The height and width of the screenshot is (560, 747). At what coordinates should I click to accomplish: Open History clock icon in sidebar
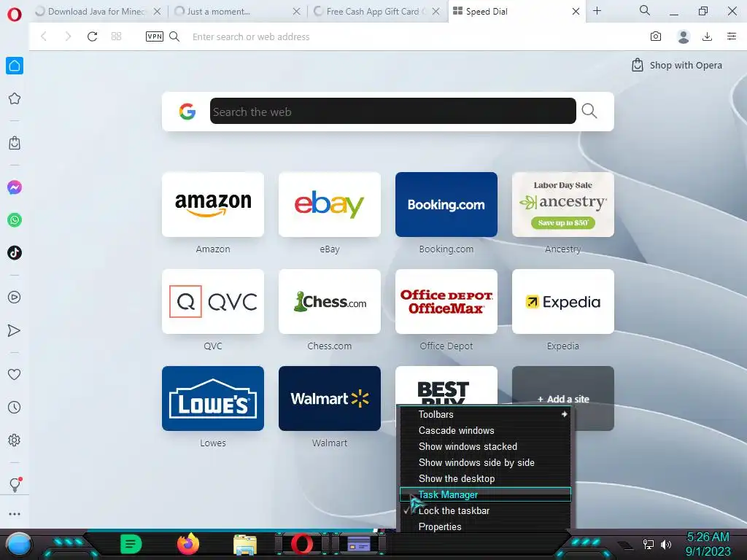tap(15, 407)
